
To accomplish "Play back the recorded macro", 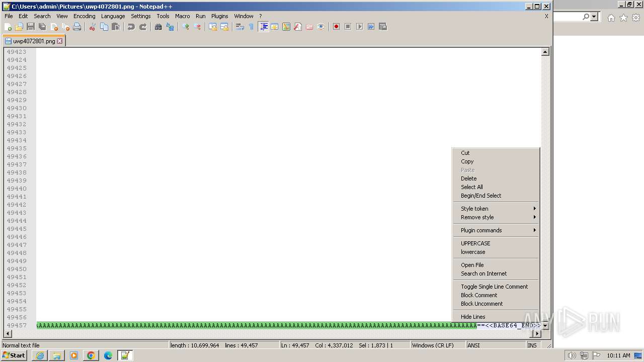I will (x=360, y=27).
